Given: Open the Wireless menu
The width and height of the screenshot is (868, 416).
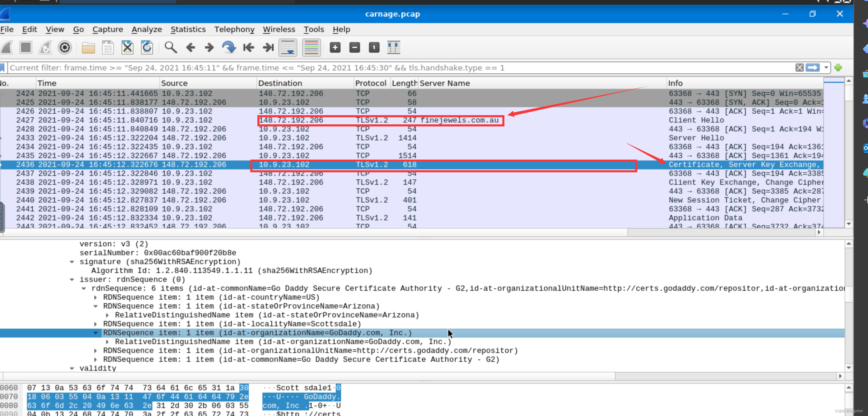Looking at the screenshot, I should [279, 29].
